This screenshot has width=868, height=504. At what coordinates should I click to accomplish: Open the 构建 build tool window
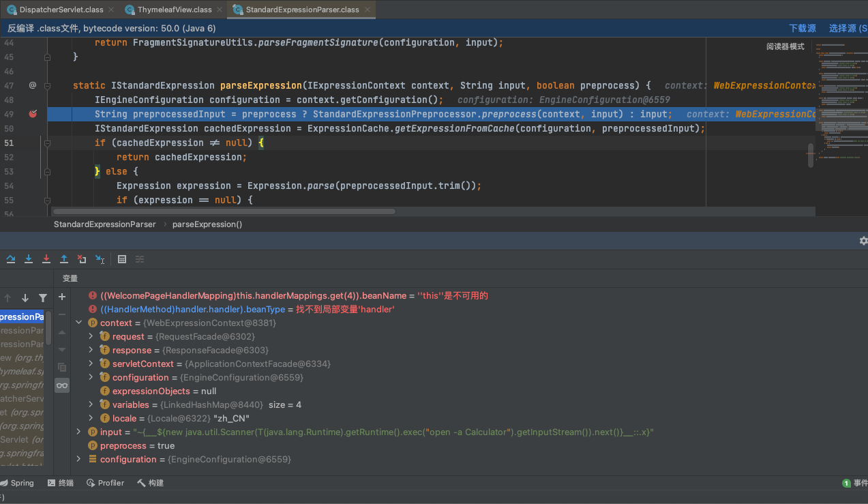click(150, 483)
